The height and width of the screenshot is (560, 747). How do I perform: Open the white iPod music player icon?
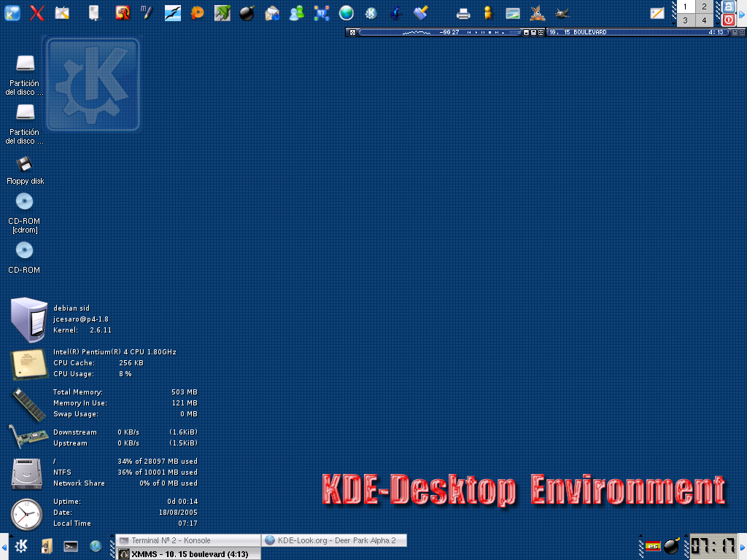point(94,13)
